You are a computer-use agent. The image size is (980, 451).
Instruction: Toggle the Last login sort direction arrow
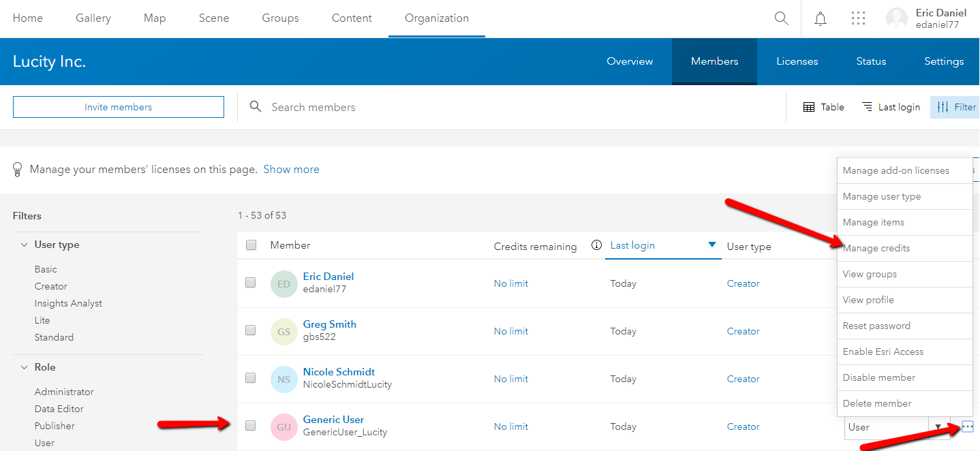[711, 246]
